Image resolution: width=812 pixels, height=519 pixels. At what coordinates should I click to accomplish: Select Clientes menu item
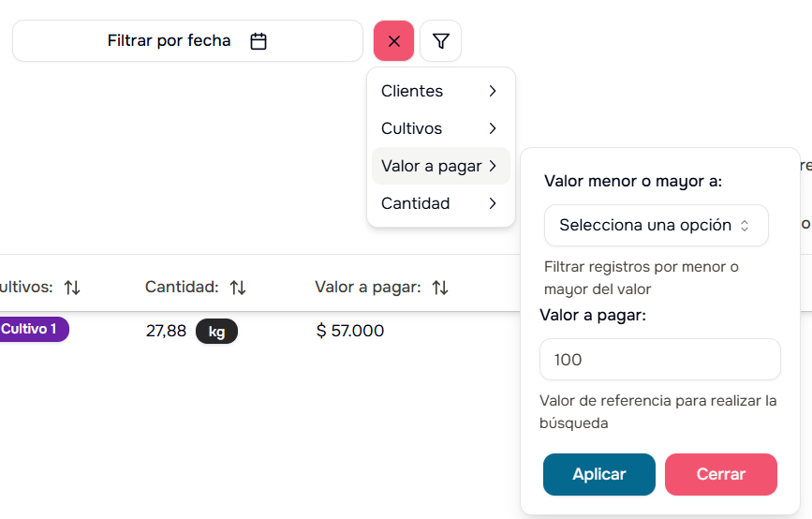[412, 91]
